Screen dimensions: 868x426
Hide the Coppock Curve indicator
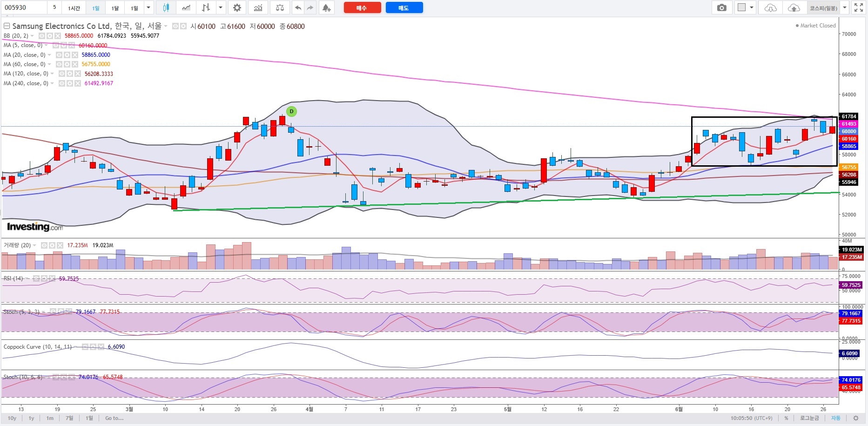tap(85, 347)
